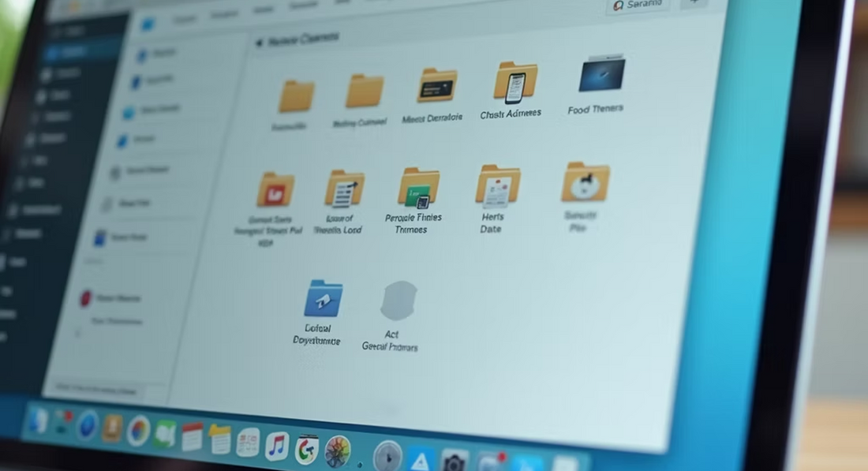Open the folder with the white round badge
The image size is (868, 471).
tap(586, 181)
